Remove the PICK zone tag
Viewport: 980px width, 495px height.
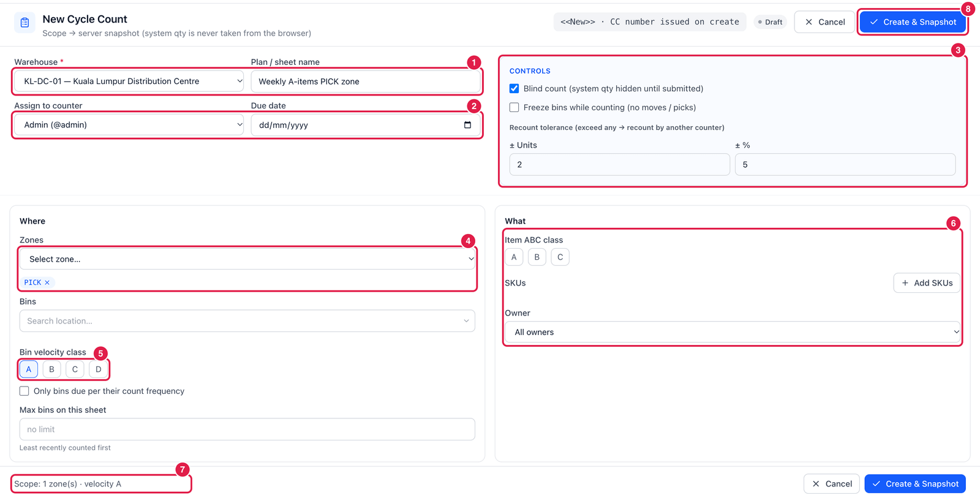tap(47, 282)
